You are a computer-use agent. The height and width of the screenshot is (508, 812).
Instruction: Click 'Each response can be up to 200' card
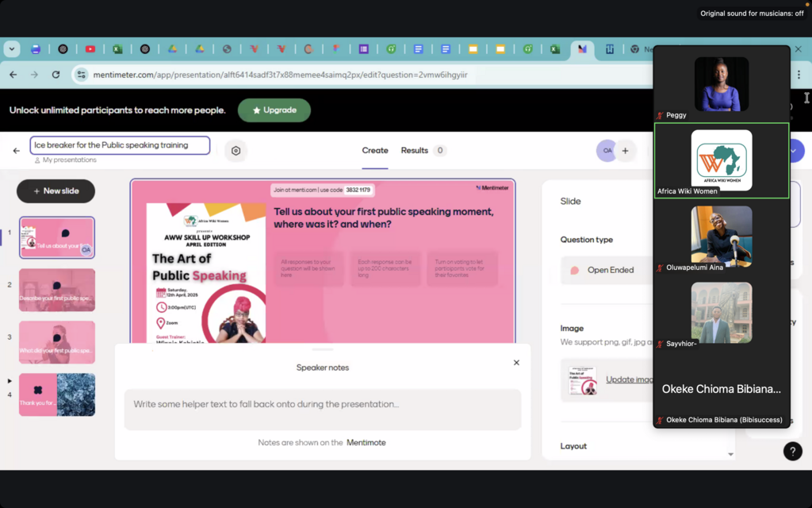(385, 268)
